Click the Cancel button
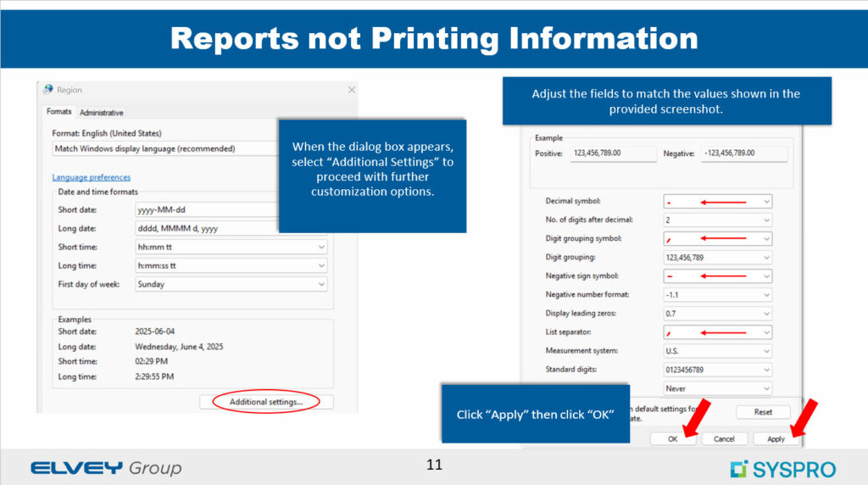The width and height of the screenshot is (868, 485). click(724, 438)
